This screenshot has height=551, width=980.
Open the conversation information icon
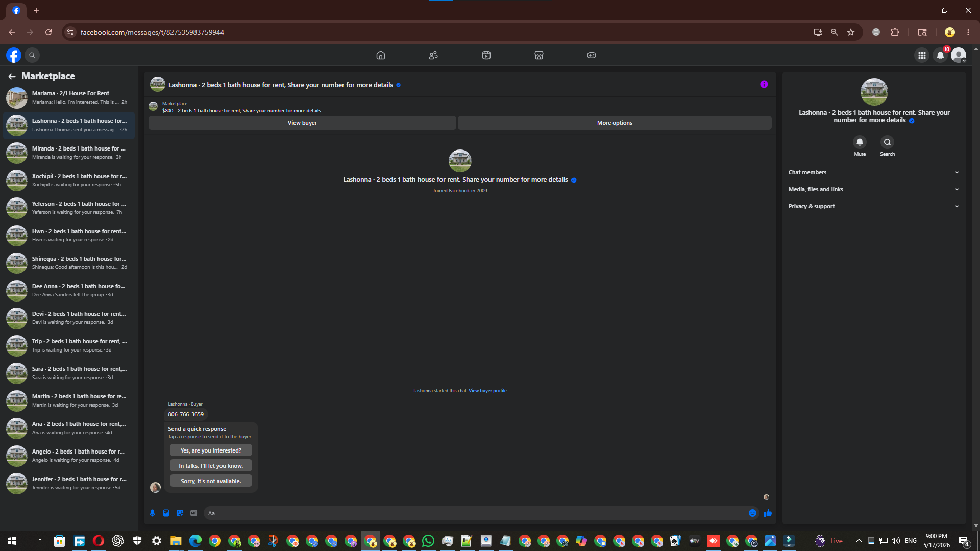point(764,84)
